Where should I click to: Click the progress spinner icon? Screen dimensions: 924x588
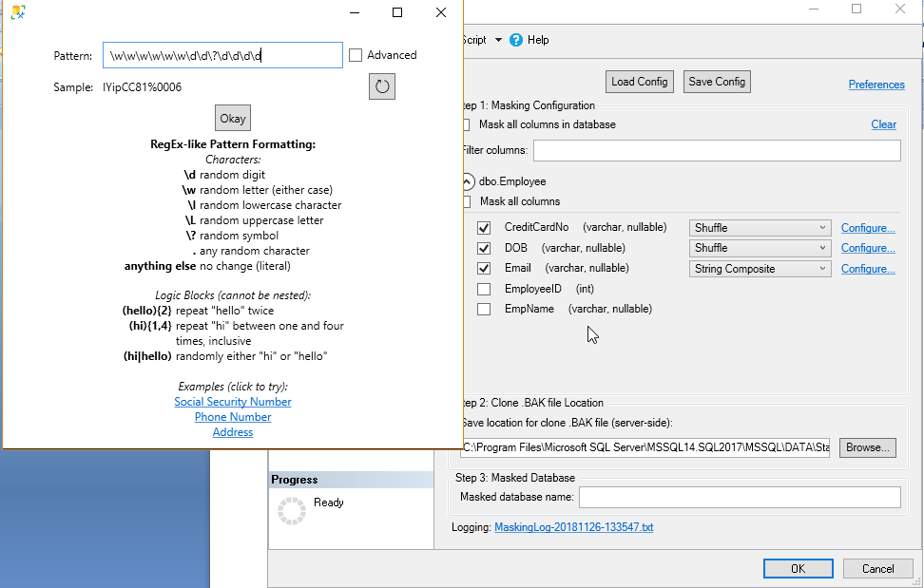(x=291, y=510)
